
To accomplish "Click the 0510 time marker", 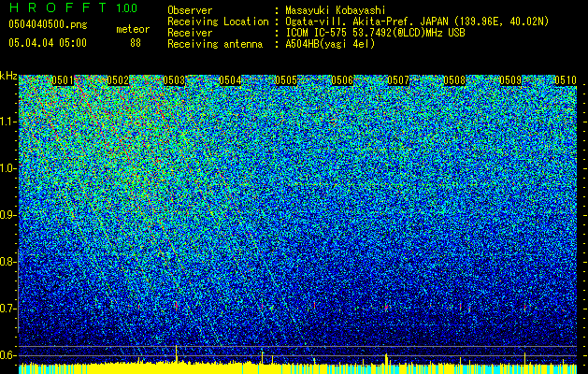I will click(x=566, y=80).
